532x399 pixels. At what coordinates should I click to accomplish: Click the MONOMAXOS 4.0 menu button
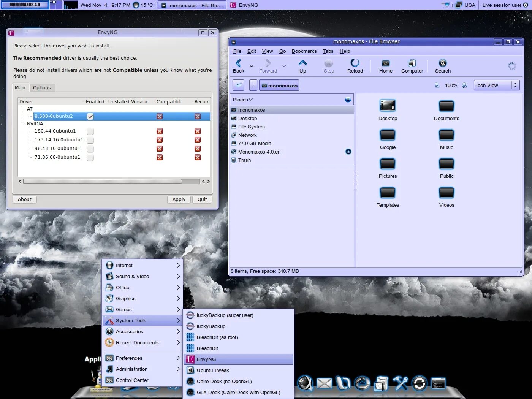tap(25, 5)
